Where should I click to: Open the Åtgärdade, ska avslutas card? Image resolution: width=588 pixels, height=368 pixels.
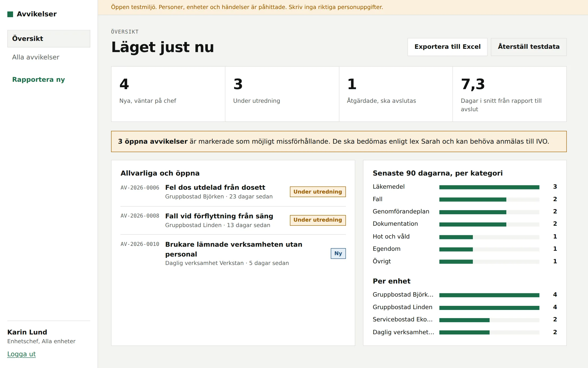[396, 94]
